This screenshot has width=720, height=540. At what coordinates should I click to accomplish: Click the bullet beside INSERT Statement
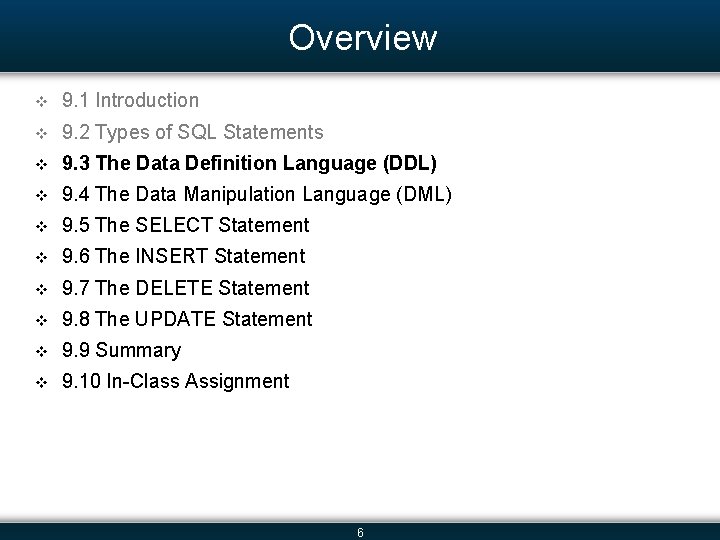pyautogui.click(x=41, y=257)
